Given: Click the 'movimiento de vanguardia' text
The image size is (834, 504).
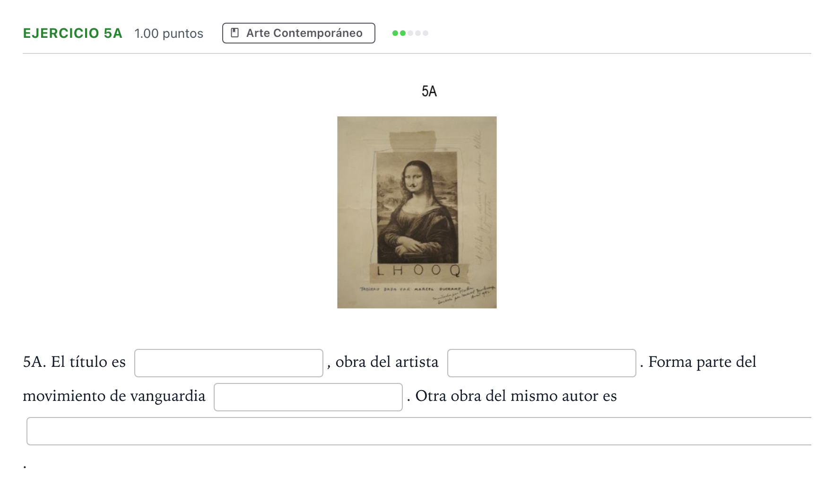Looking at the screenshot, I should tap(114, 396).
